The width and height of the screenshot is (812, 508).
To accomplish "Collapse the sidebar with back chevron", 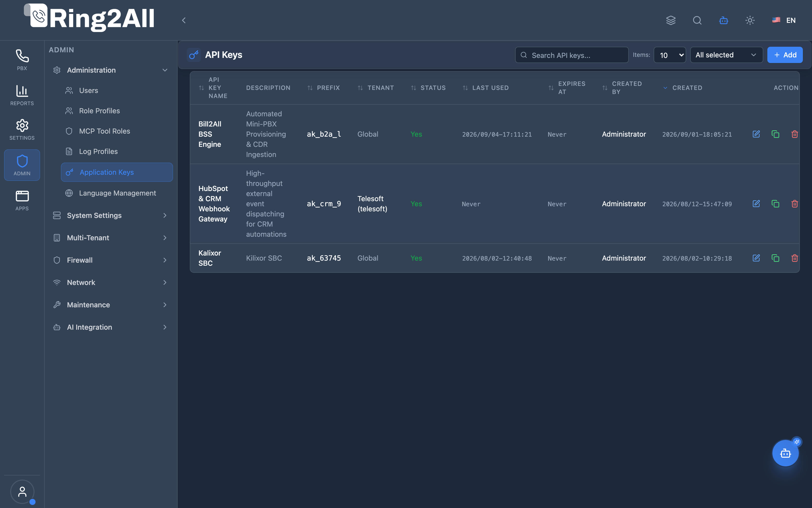I will coord(183,20).
